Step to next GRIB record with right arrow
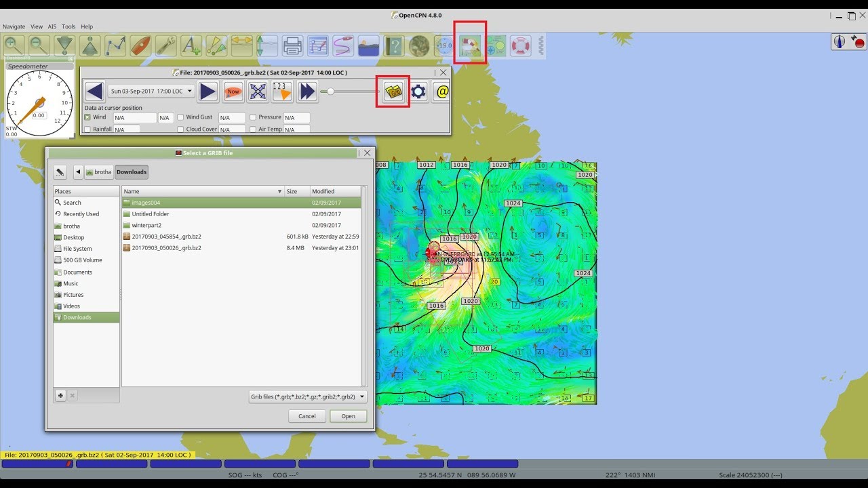 click(x=208, y=91)
